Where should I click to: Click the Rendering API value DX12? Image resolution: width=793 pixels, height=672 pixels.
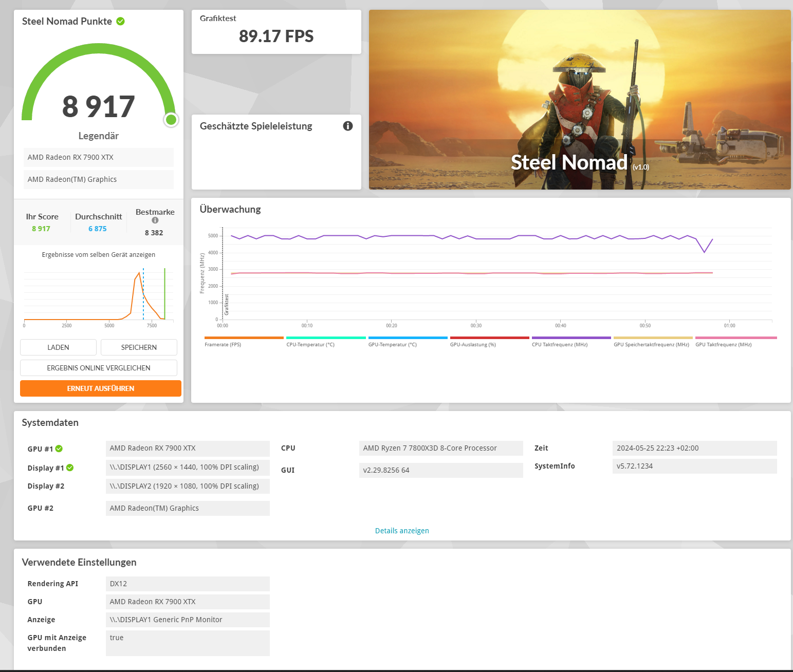click(x=188, y=584)
